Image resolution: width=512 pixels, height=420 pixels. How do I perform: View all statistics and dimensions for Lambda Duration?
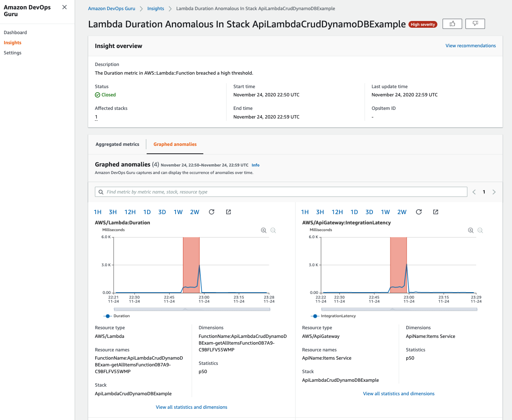[x=192, y=407]
